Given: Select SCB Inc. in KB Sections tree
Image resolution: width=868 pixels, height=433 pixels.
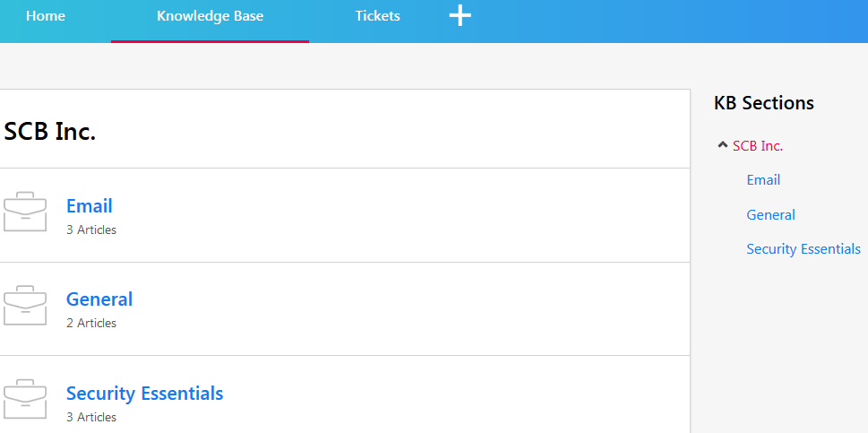Looking at the screenshot, I should [758, 146].
